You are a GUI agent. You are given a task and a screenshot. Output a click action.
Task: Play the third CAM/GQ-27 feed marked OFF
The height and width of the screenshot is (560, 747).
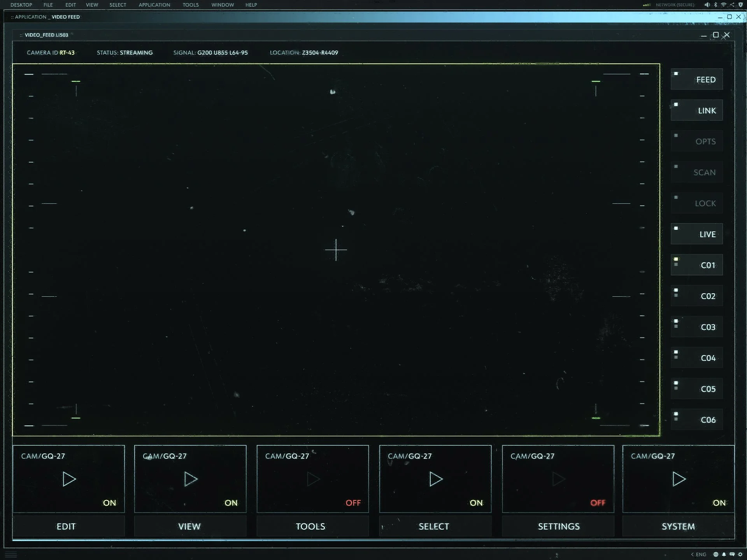(313, 479)
